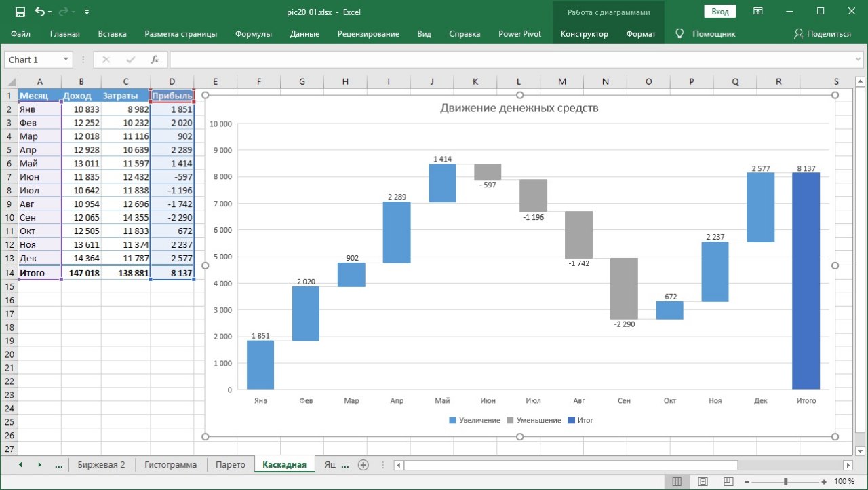Click the Cancel X icon in formula bar
Screen dimensions: 868x490
point(106,60)
